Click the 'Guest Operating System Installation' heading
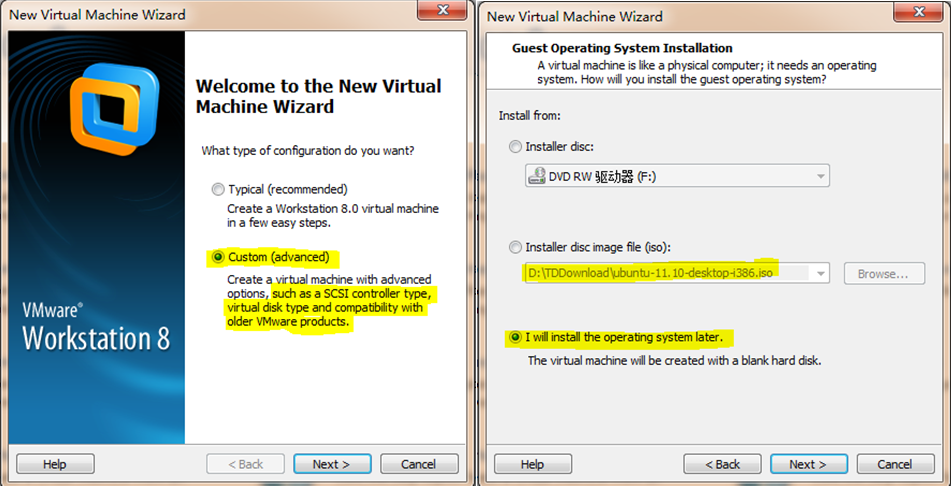The image size is (951, 486). (x=622, y=48)
